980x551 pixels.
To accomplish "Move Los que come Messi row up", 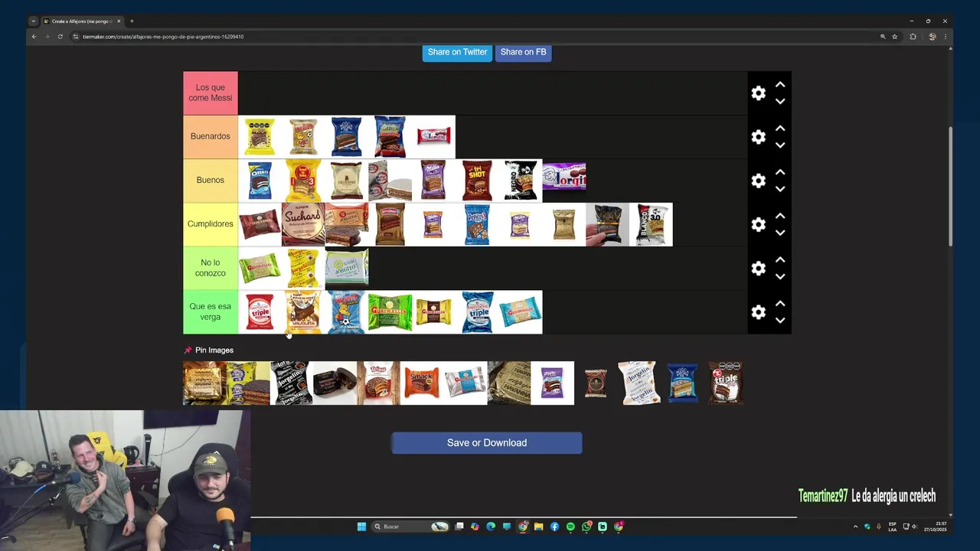I will click(x=779, y=85).
